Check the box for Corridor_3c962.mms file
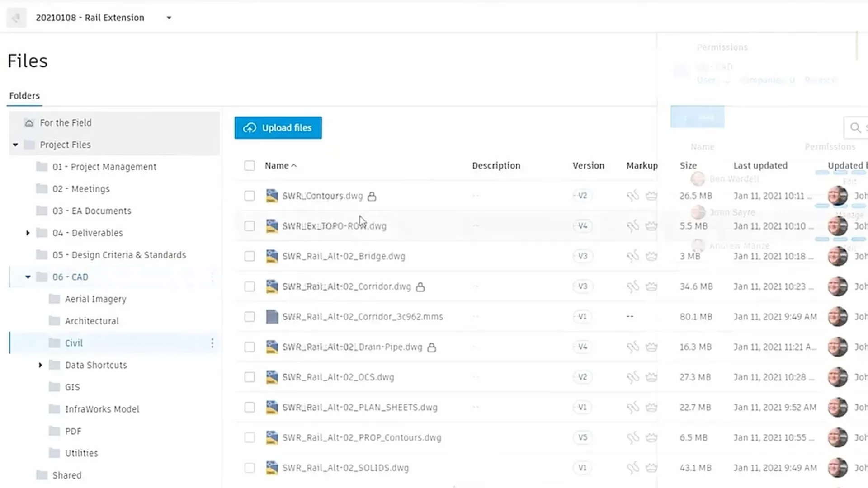Image resolution: width=868 pixels, height=488 pixels. click(x=250, y=317)
